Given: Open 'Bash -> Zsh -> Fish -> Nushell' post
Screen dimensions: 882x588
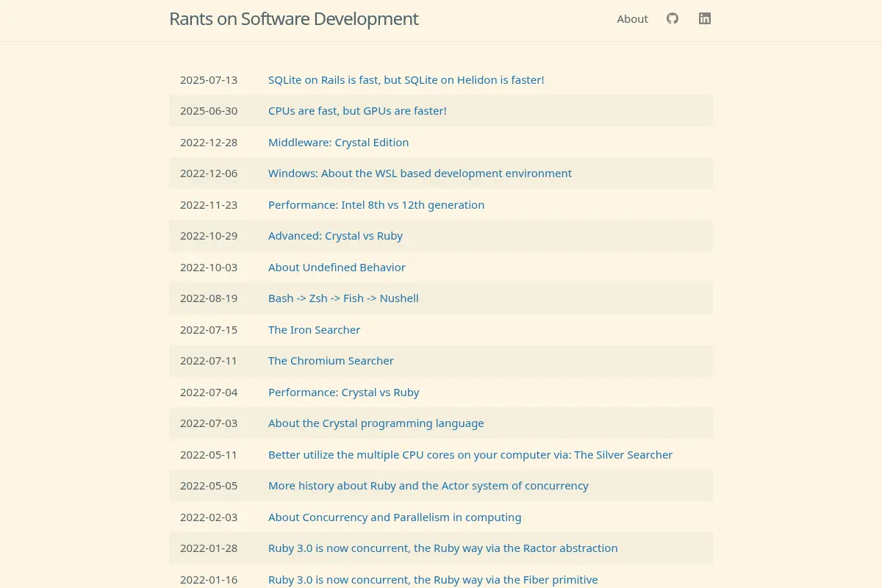Looking at the screenshot, I should (343, 298).
